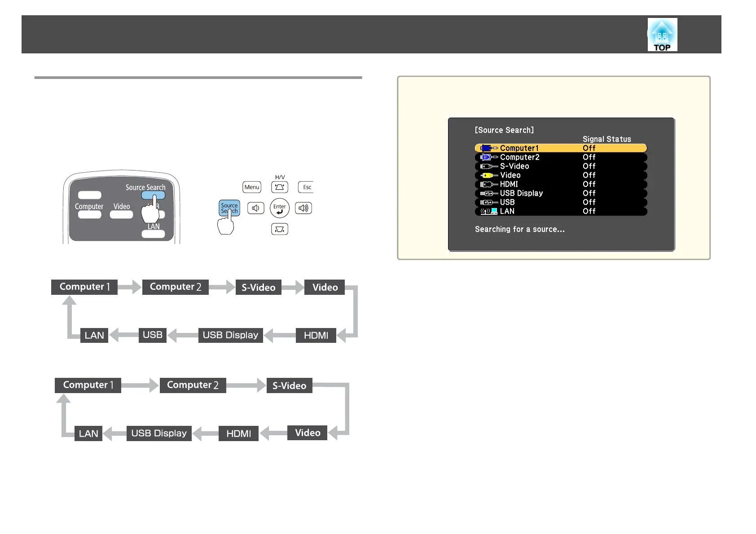
Task: Click the H/V keystone up button
Action: click(280, 187)
